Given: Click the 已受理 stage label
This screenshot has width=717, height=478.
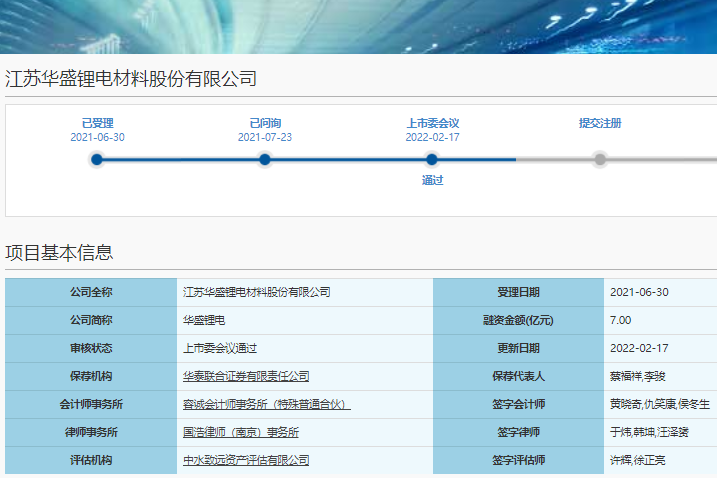Looking at the screenshot, I should [97, 123].
